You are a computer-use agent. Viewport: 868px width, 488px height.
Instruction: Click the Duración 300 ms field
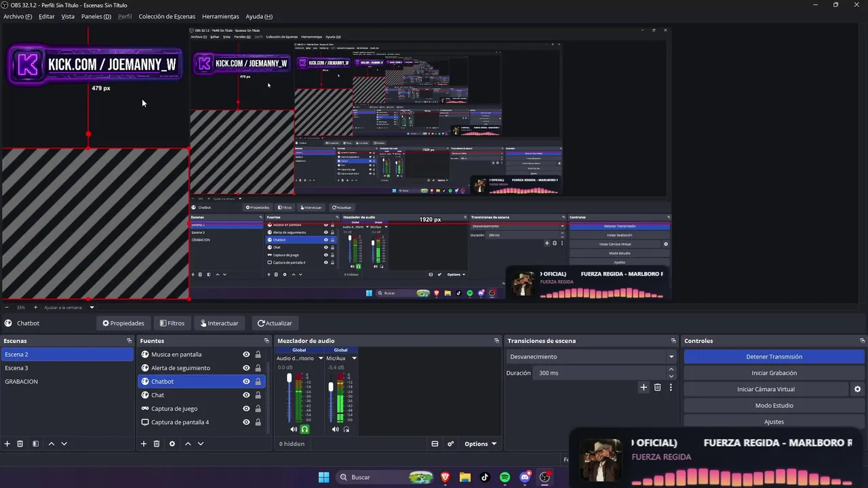click(x=600, y=373)
